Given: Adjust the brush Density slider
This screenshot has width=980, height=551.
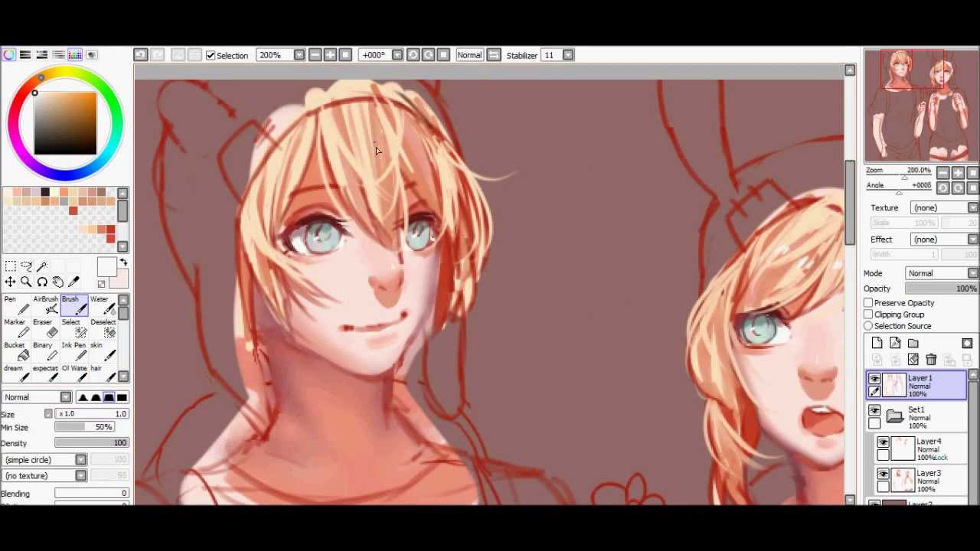Looking at the screenshot, I should click(91, 443).
